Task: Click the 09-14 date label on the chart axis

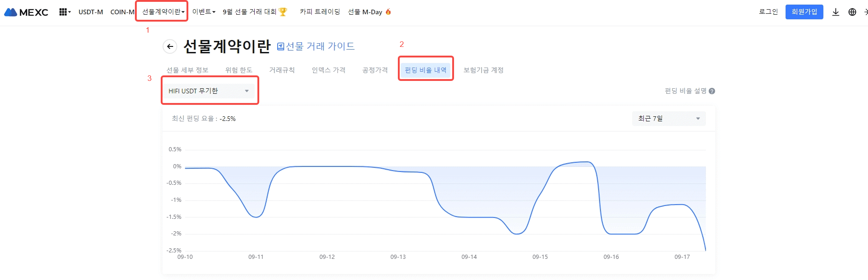Action: 469,257
